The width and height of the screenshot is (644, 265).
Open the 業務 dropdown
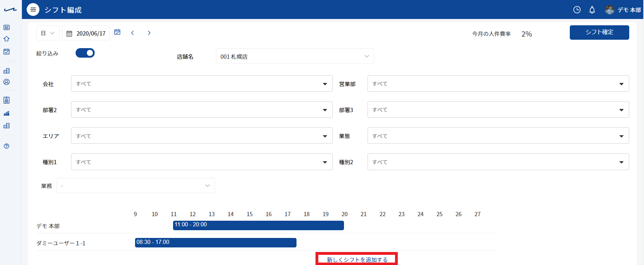136,186
